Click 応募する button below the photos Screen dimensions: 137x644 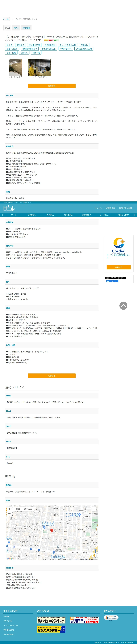52,86
